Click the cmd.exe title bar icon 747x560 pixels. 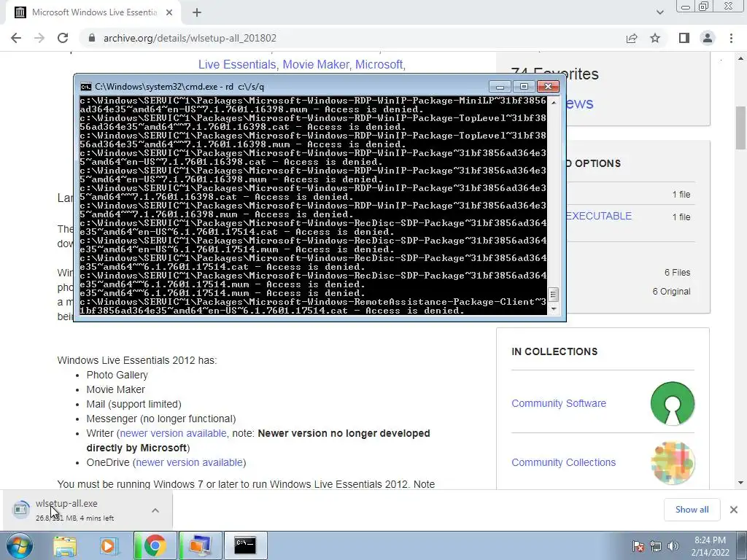coord(86,87)
